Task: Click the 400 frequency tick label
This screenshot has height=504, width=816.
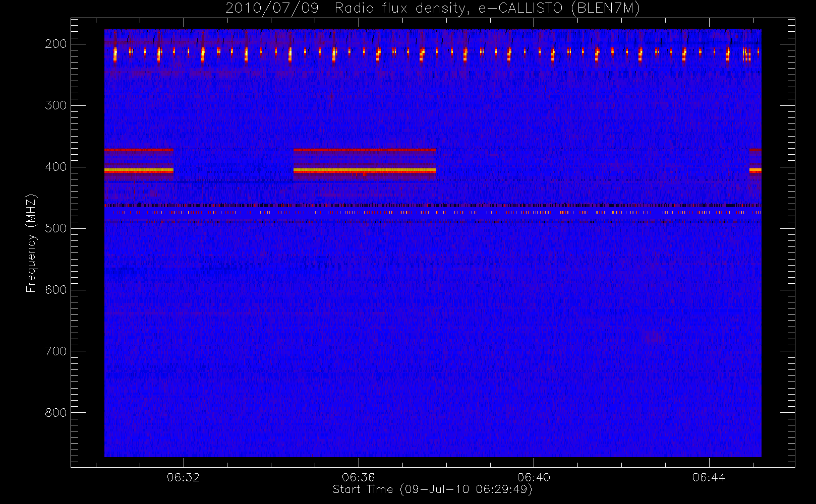Action: (56, 167)
